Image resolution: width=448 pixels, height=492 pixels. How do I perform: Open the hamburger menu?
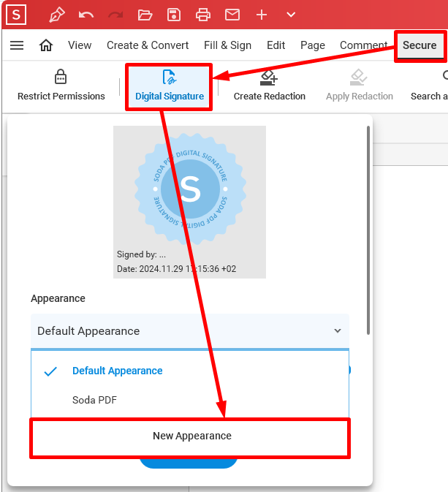(17, 45)
